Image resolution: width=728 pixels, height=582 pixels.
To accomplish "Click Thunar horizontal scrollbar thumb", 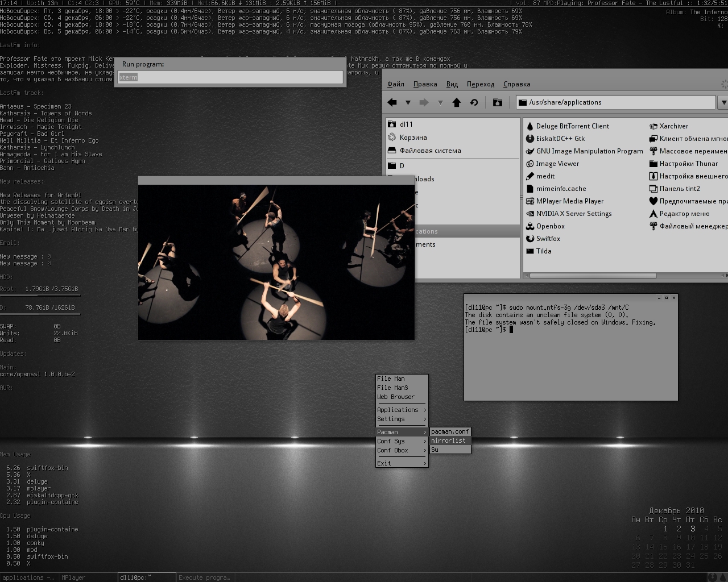I will coord(593,276).
